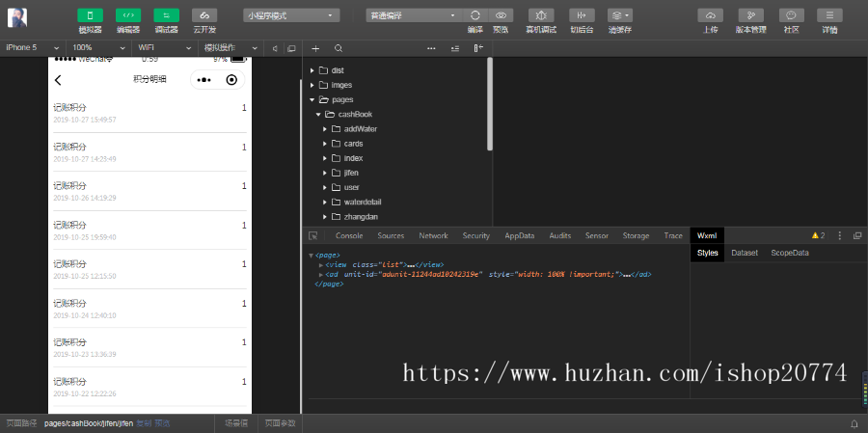Select the jifen folder in tree
The image size is (868, 433).
[x=351, y=173]
